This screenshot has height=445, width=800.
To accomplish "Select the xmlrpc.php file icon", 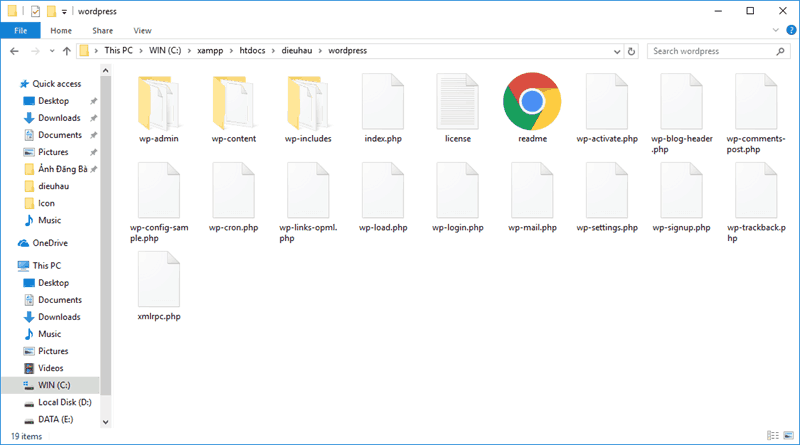I will coord(159,279).
